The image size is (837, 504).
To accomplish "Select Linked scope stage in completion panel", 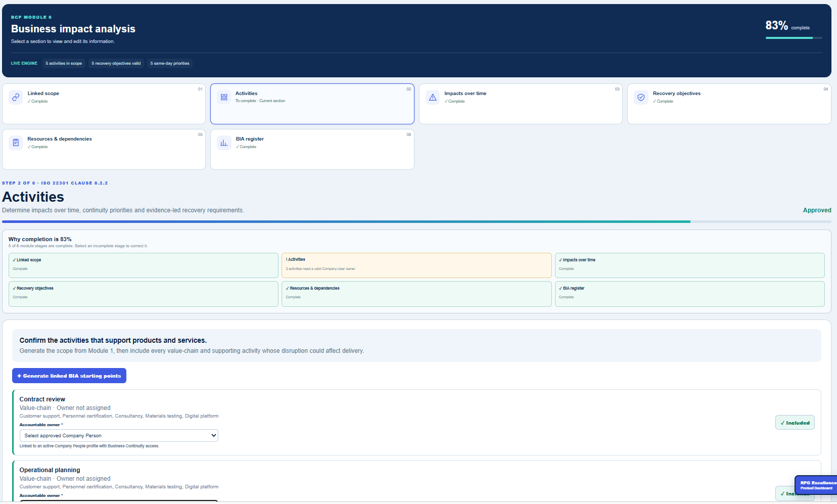I will (x=144, y=265).
